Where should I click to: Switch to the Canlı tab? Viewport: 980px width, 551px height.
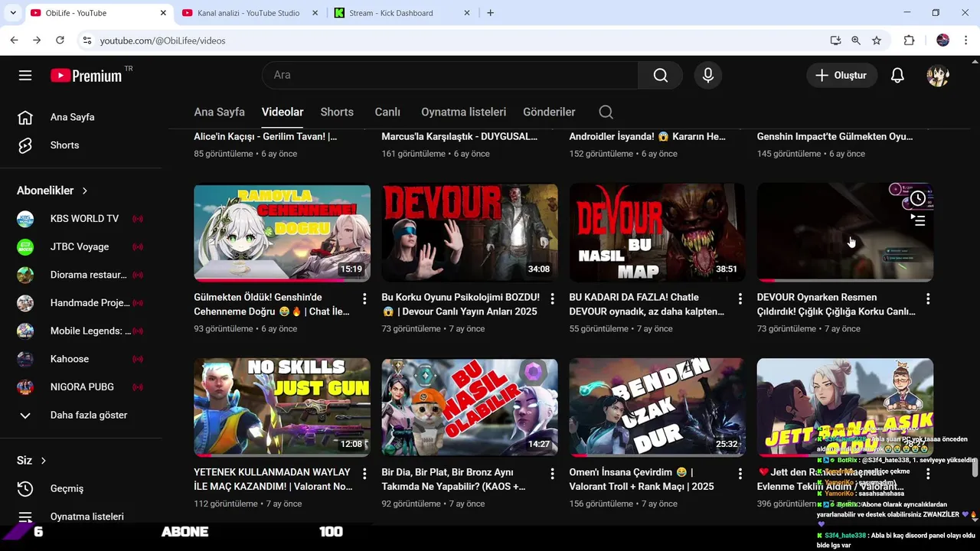[x=387, y=112]
